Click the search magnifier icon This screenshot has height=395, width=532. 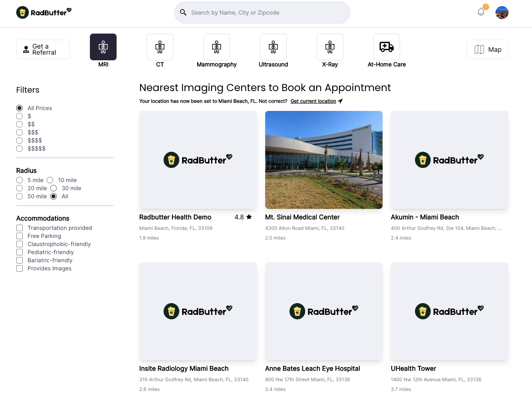click(x=183, y=13)
